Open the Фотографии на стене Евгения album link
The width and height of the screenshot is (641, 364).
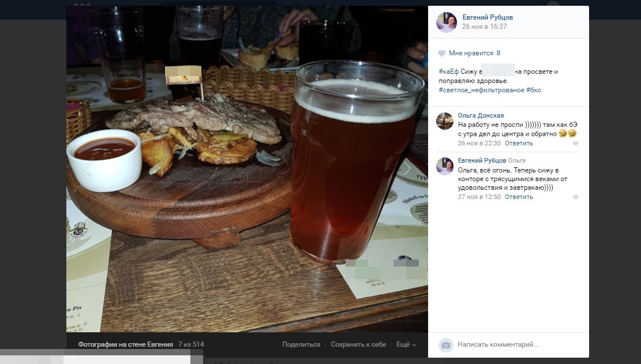pos(126,344)
